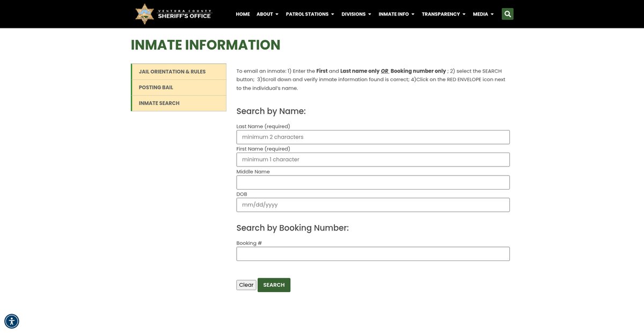This screenshot has height=333, width=644.
Task: Click the Ventura County Sheriff's Office logo
Action: pos(173,14)
